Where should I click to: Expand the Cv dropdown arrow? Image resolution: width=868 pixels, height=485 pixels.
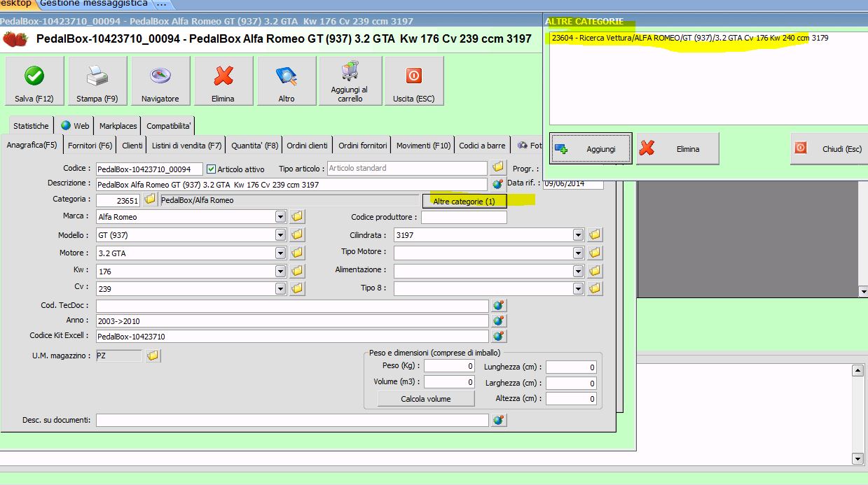280,288
